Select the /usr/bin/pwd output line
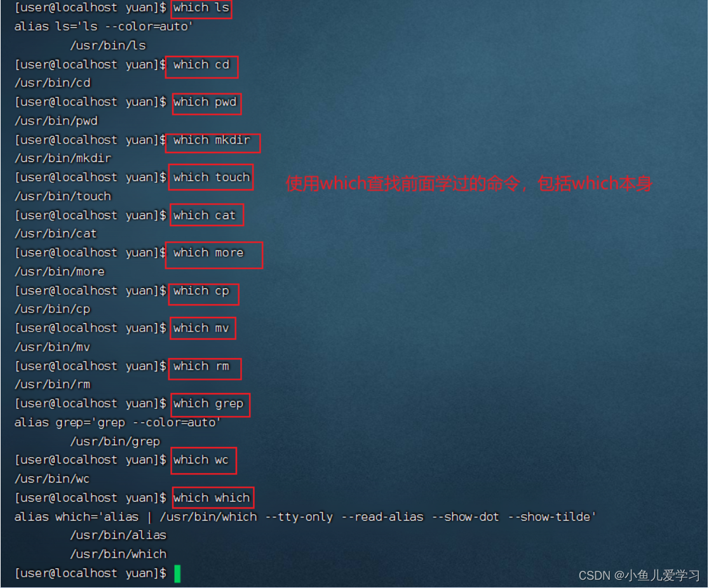This screenshot has width=709, height=588. click(x=56, y=121)
